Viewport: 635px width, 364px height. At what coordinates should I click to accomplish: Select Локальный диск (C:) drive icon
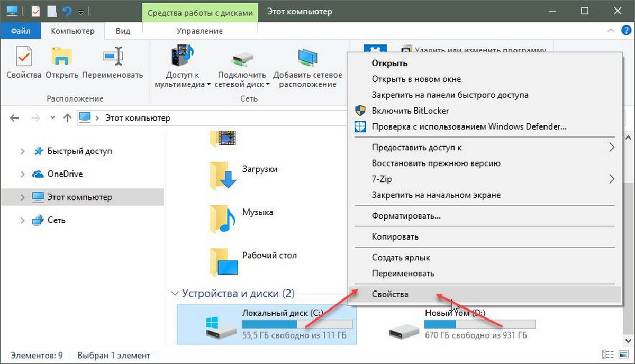221,328
